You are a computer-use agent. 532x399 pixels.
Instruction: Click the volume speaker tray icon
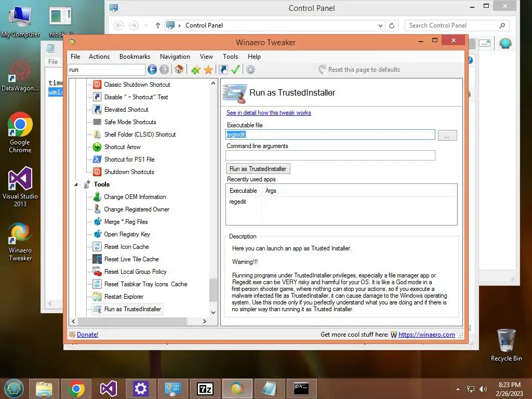[x=483, y=389]
